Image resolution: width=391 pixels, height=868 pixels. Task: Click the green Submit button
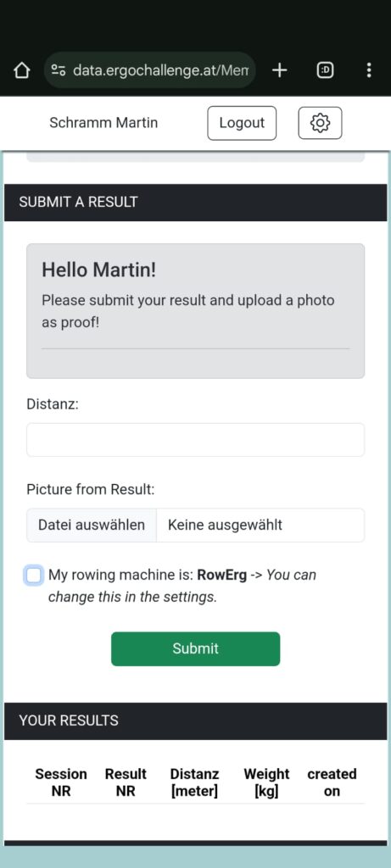tap(195, 648)
